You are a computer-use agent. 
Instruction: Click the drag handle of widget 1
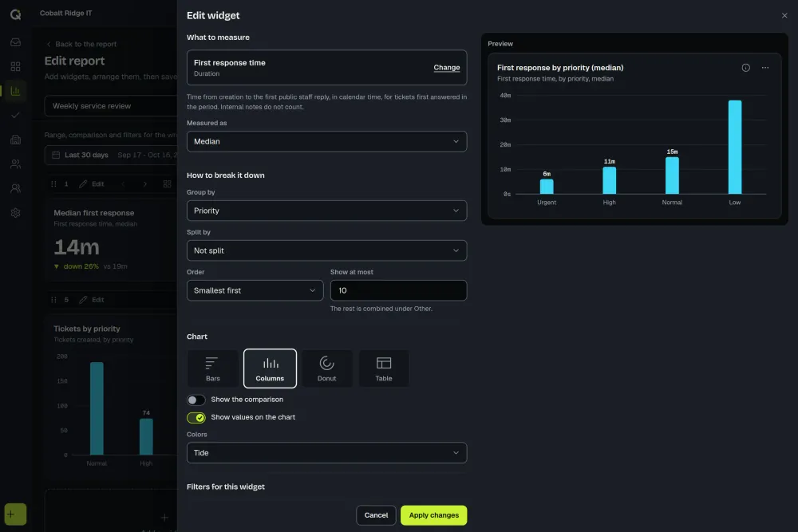coord(53,184)
